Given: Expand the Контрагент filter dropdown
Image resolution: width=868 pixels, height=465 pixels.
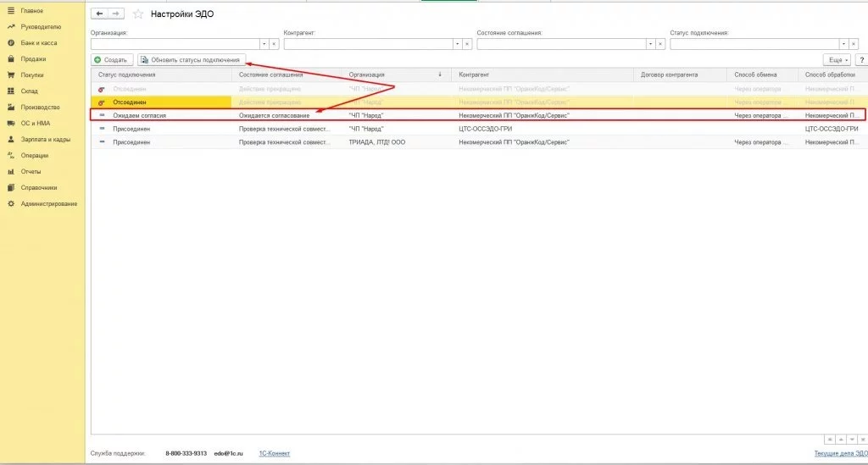Looking at the screenshot, I should 457,43.
